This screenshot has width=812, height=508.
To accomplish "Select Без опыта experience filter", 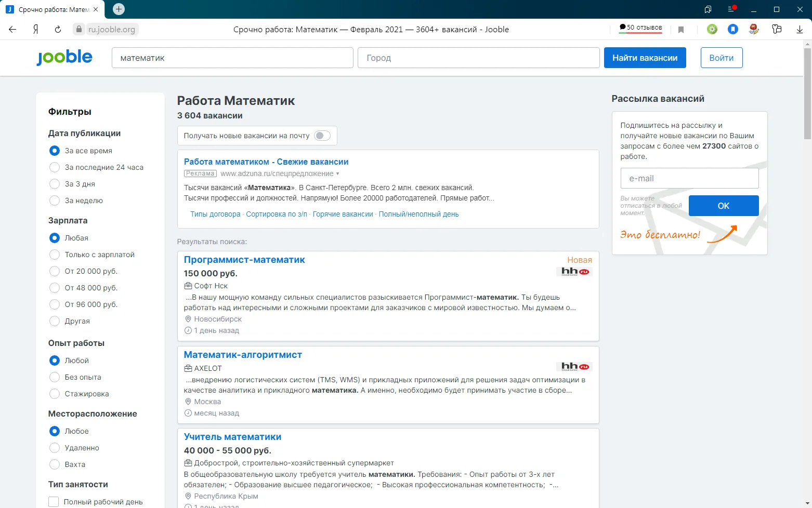I will coord(55,377).
